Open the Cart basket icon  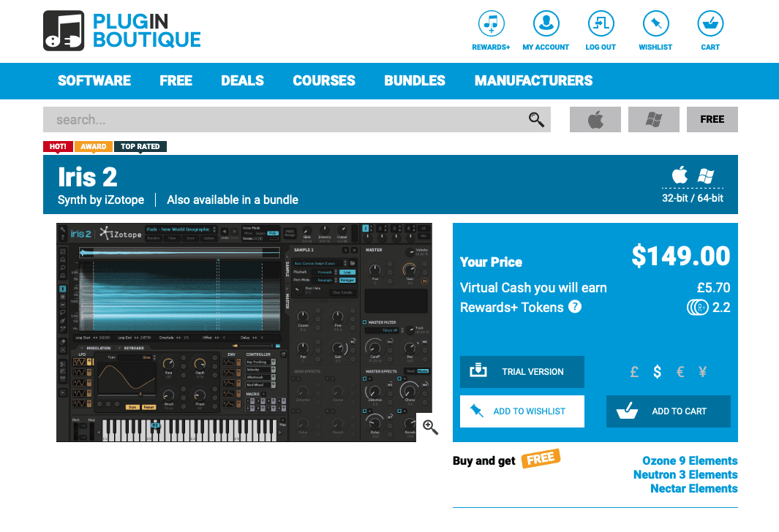tap(710, 24)
